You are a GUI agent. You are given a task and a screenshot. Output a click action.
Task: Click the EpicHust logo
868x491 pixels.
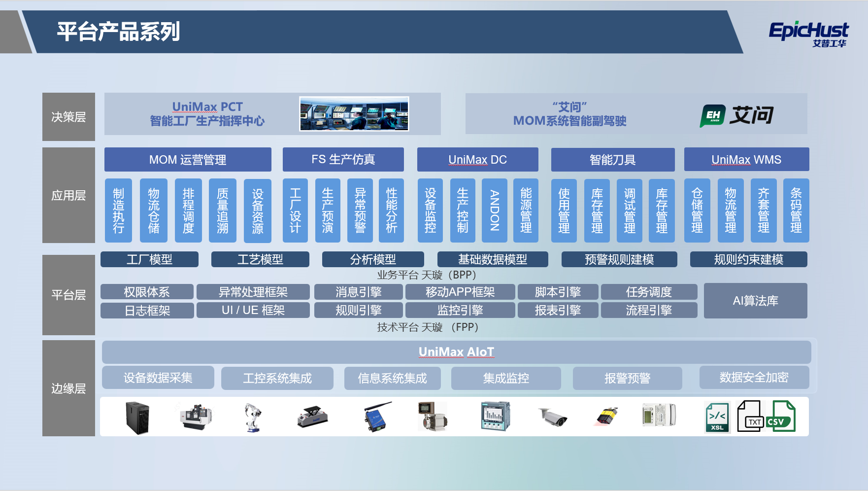pos(808,34)
